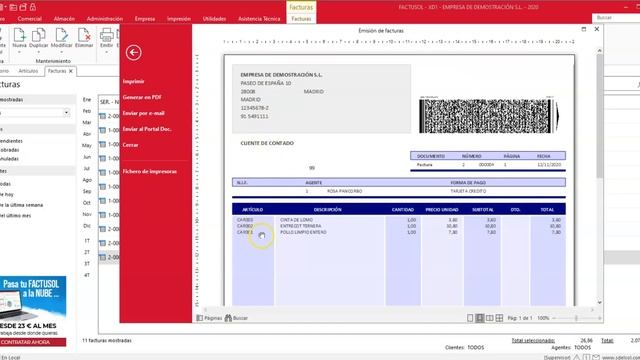The width and height of the screenshot is (640, 360).
Task: Switch to multi-page grid view
Action: [499, 318]
